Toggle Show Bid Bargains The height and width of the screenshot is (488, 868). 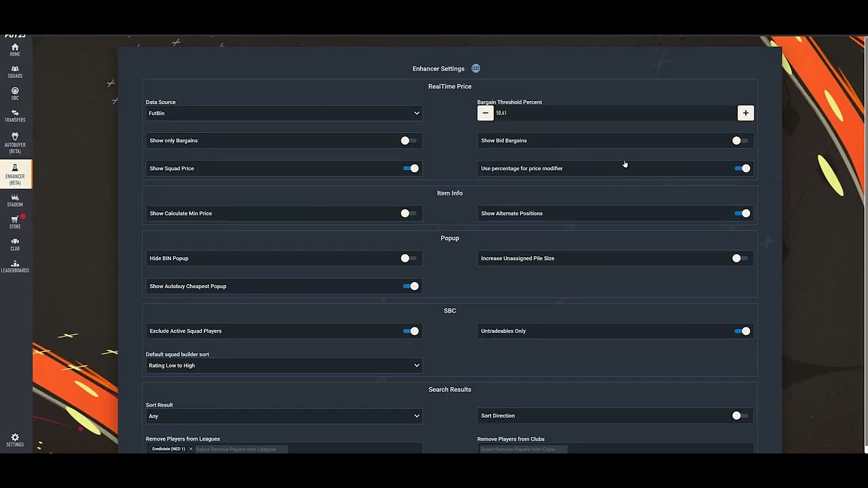tap(741, 140)
